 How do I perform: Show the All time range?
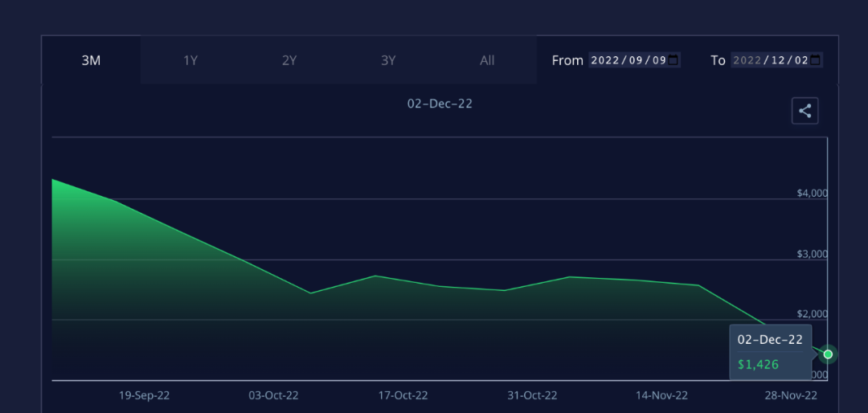(487, 60)
